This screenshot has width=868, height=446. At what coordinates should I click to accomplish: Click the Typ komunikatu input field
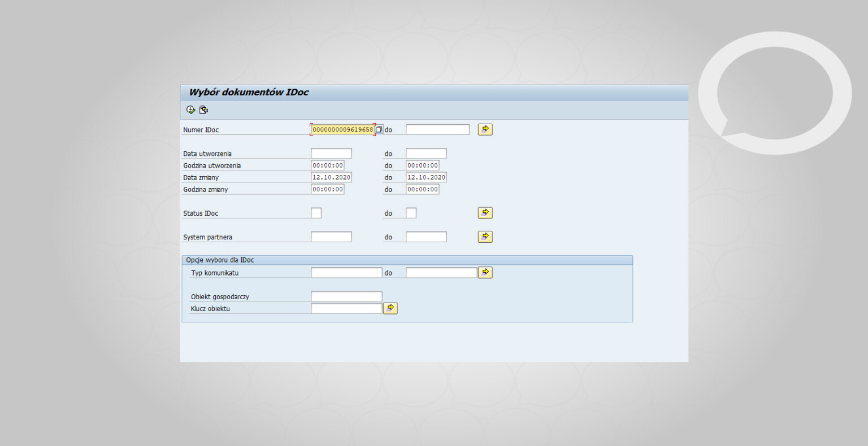(346, 272)
